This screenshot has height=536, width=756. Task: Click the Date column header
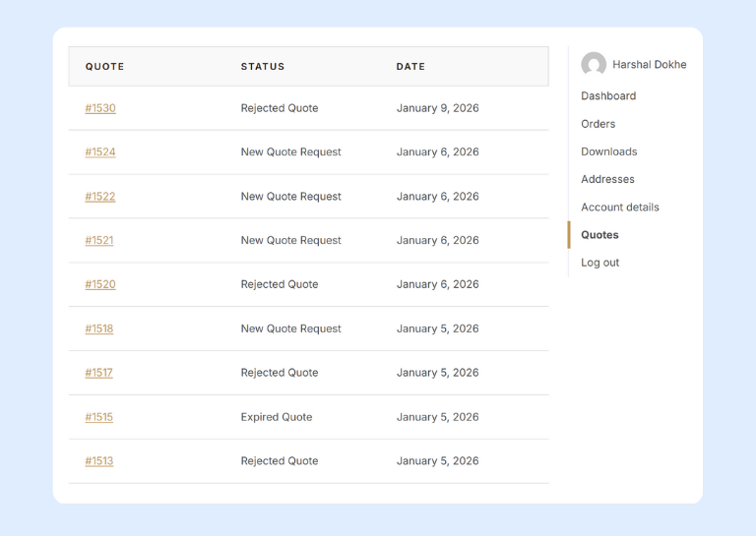pos(410,67)
